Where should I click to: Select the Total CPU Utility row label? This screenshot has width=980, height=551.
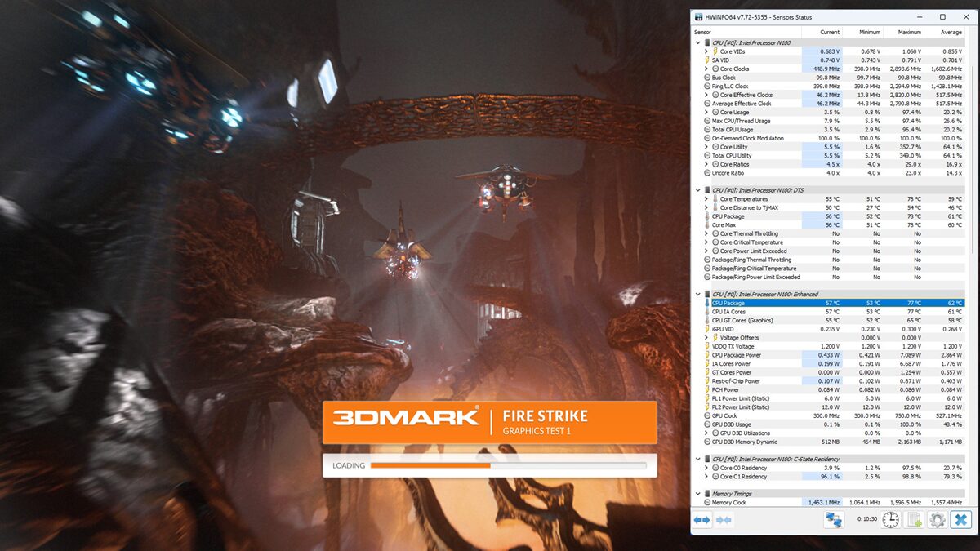(732, 156)
